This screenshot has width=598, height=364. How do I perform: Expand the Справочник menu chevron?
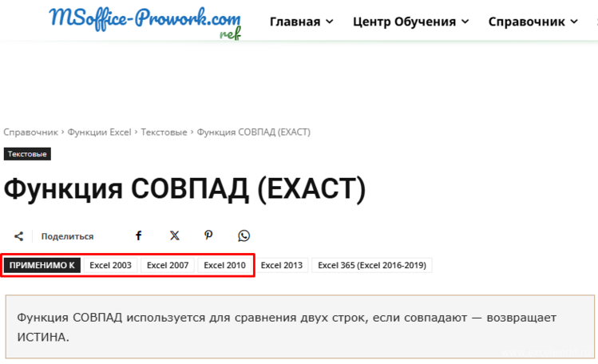pos(574,22)
